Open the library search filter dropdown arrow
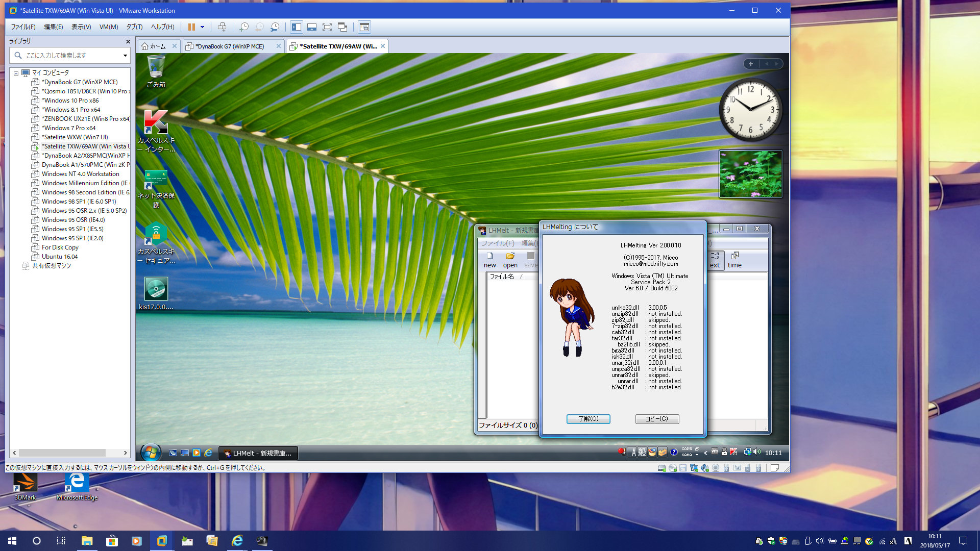980x551 pixels. (125, 56)
